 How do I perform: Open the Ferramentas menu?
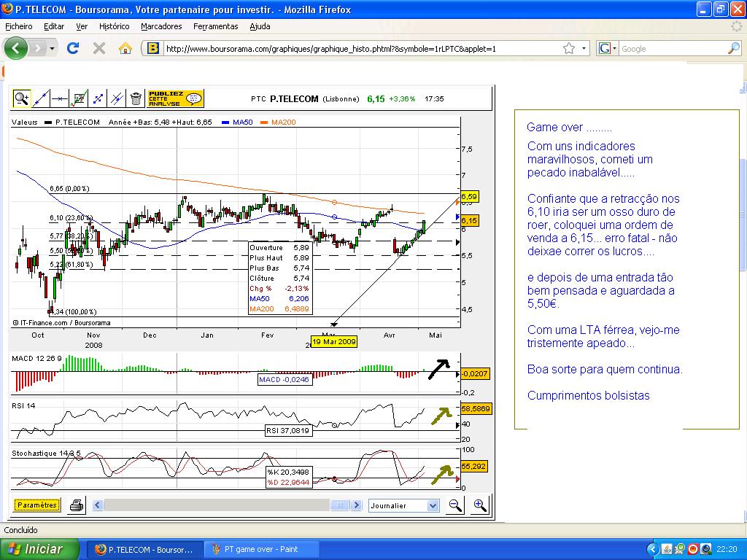[x=216, y=26]
